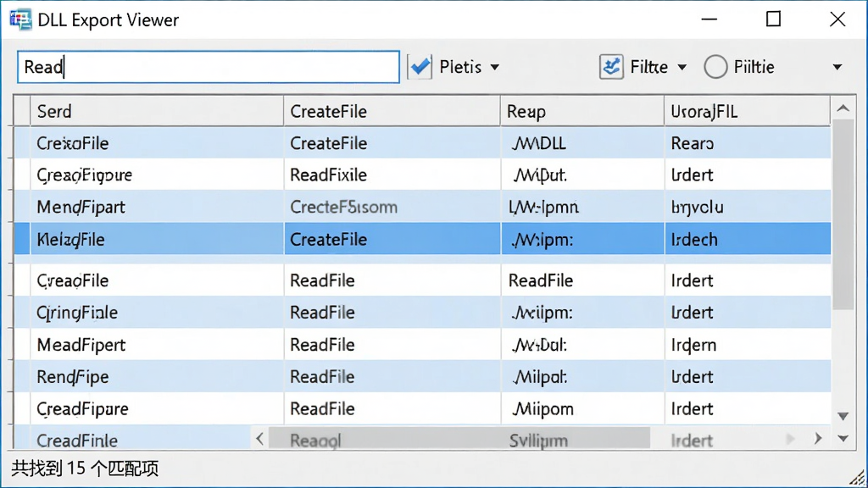Click the Reap column header
This screenshot has width=868, height=488.
pos(582,111)
